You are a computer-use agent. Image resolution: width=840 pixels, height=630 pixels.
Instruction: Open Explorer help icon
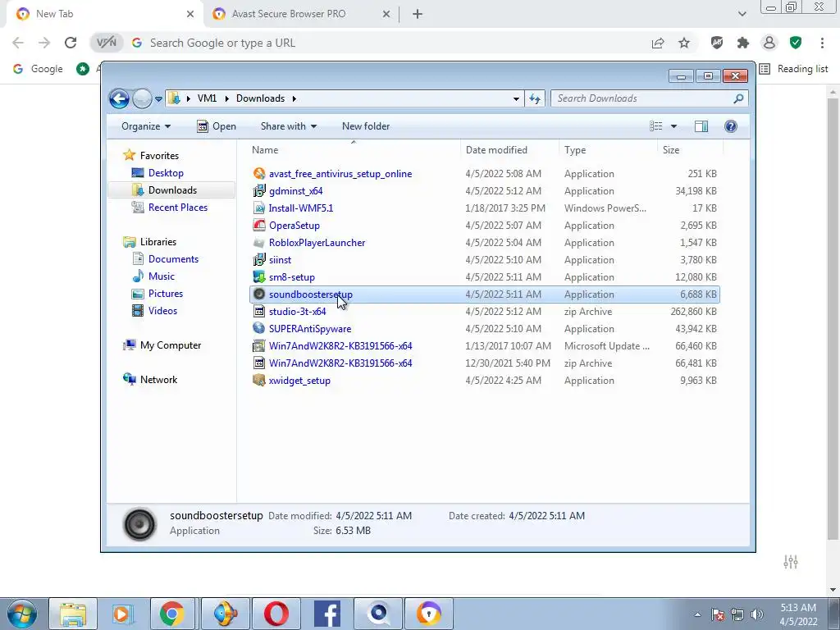click(731, 126)
